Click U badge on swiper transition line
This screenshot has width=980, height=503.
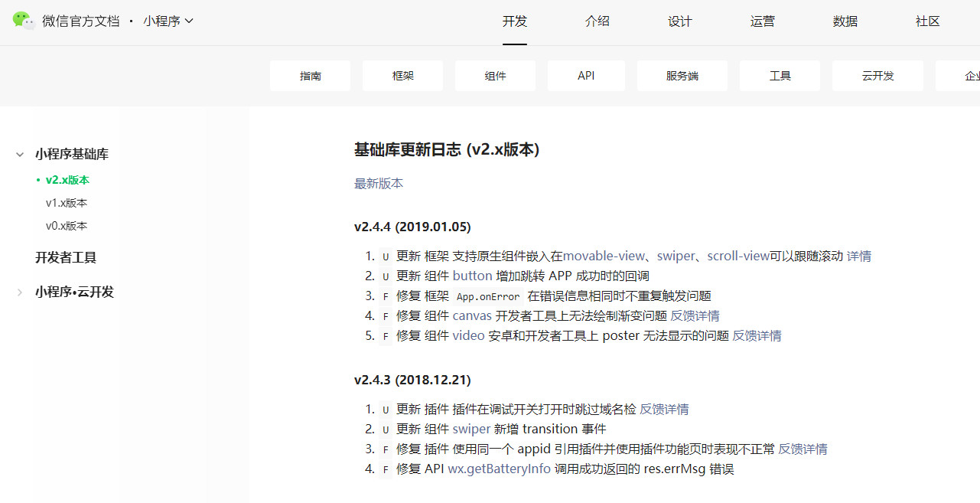click(386, 430)
